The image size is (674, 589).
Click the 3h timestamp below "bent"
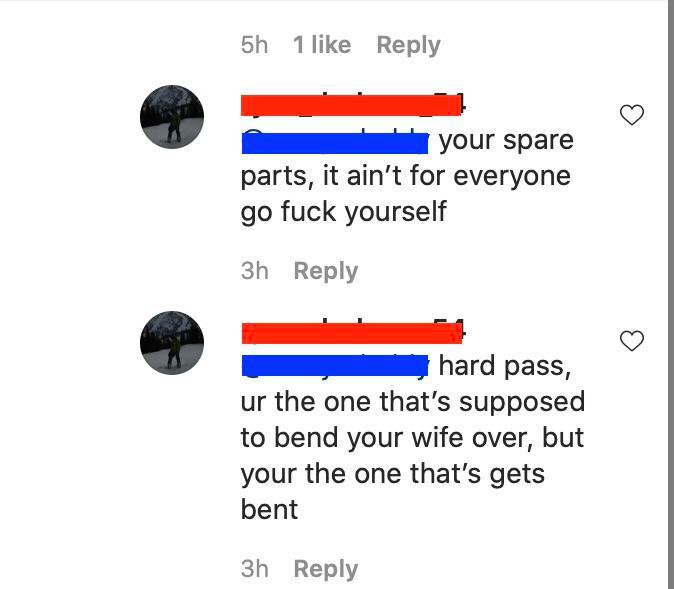[x=254, y=568]
